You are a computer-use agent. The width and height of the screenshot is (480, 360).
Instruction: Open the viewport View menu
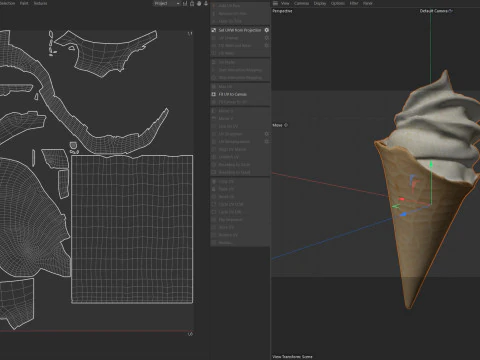click(285, 3)
